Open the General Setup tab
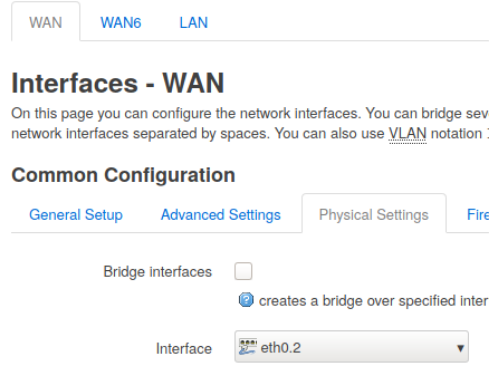 pyautogui.click(x=76, y=215)
